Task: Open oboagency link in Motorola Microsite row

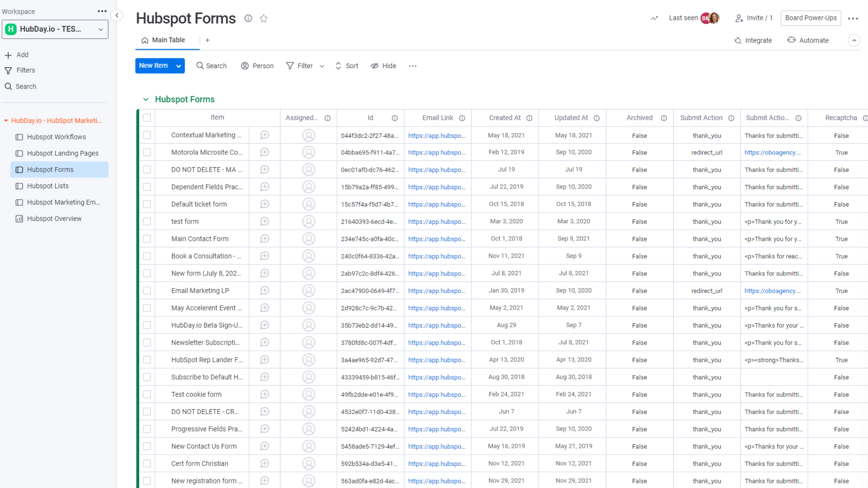Action: (x=773, y=153)
